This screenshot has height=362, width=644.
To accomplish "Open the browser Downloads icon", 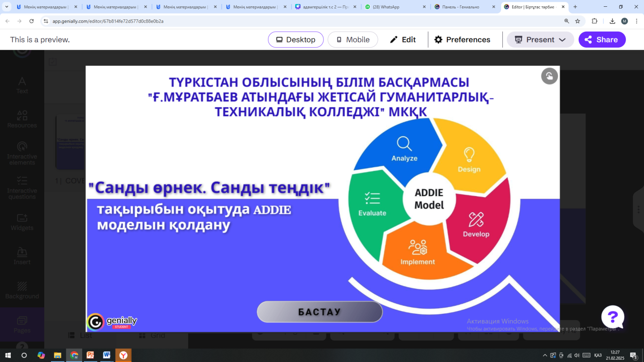I will point(612,21).
